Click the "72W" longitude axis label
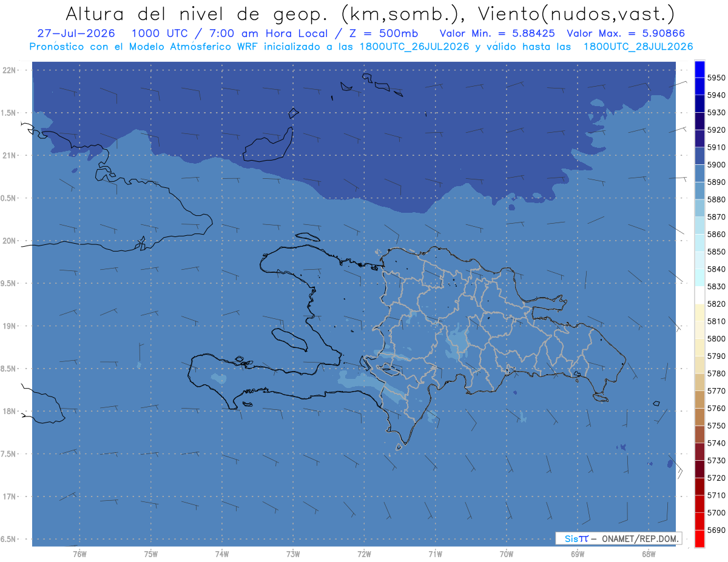728x562 pixels. tap(364, 554)
